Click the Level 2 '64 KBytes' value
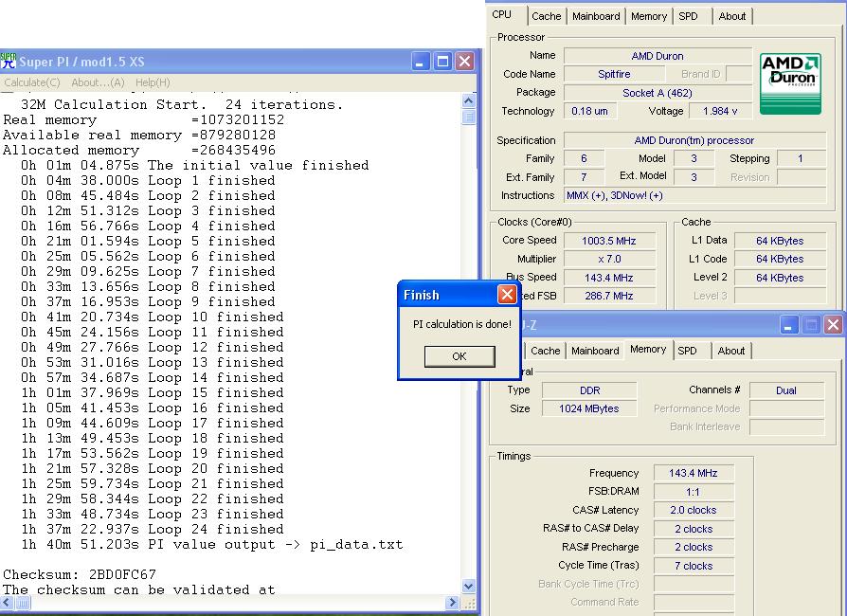Viewport: 847px width, 616px height. point(780,277)
